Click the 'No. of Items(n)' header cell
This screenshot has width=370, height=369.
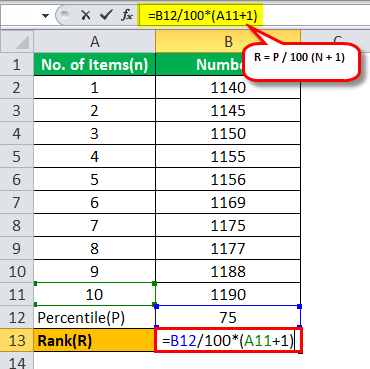click(x=95, y=64)
